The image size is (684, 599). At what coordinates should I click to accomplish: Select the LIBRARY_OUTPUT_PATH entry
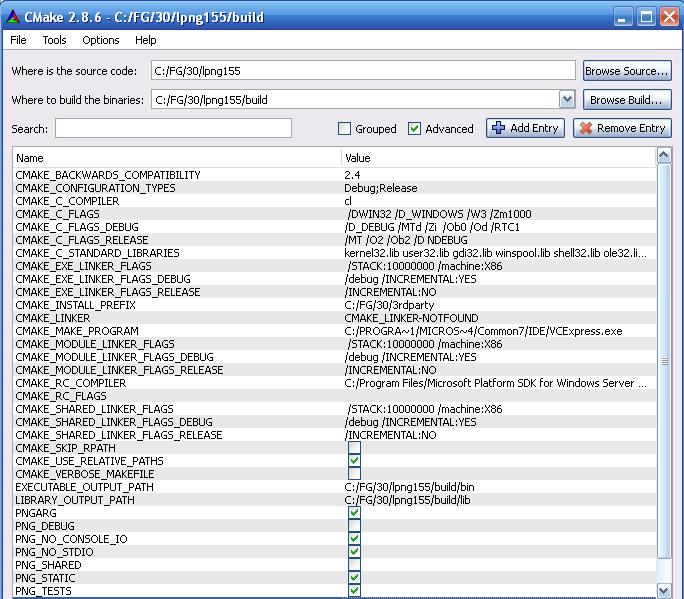click(75, 500)
